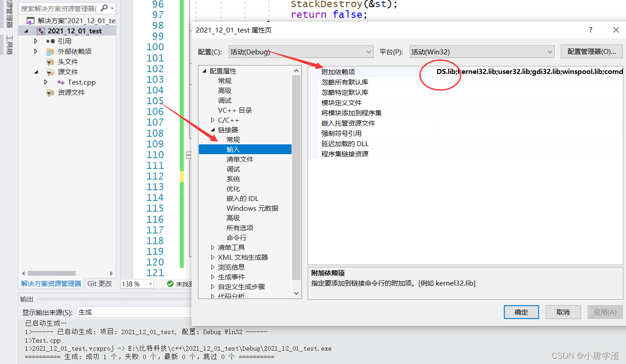Image resolution: width=626 pixels, height=364 pixels.
Task: Close the 属性页 dialog
Action: point(616,30)
